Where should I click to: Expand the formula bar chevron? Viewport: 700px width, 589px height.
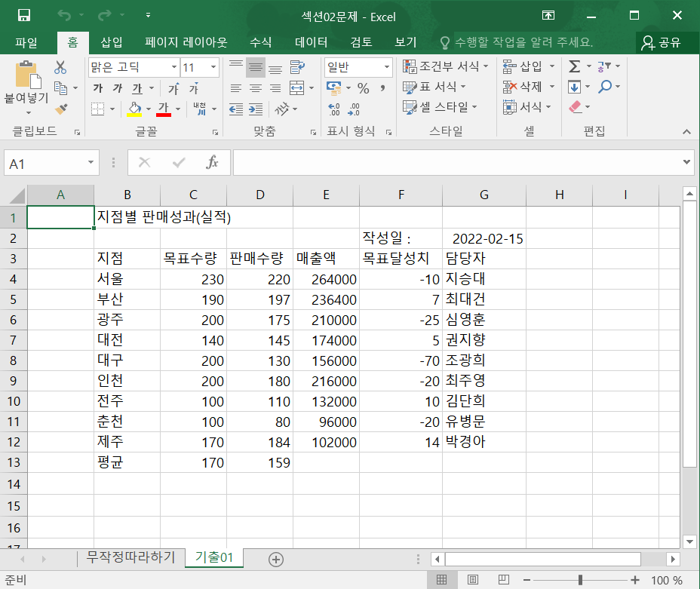pyautogui.click(x=686, y=162)
